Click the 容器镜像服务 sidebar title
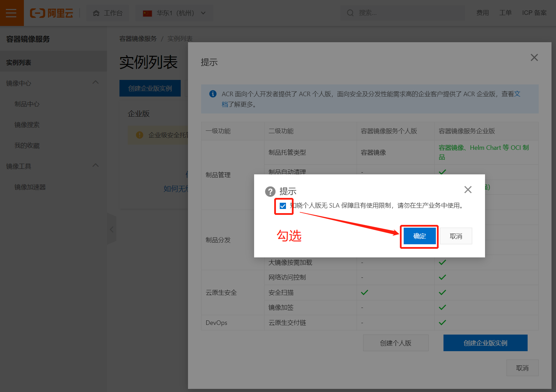 (28, 39)
